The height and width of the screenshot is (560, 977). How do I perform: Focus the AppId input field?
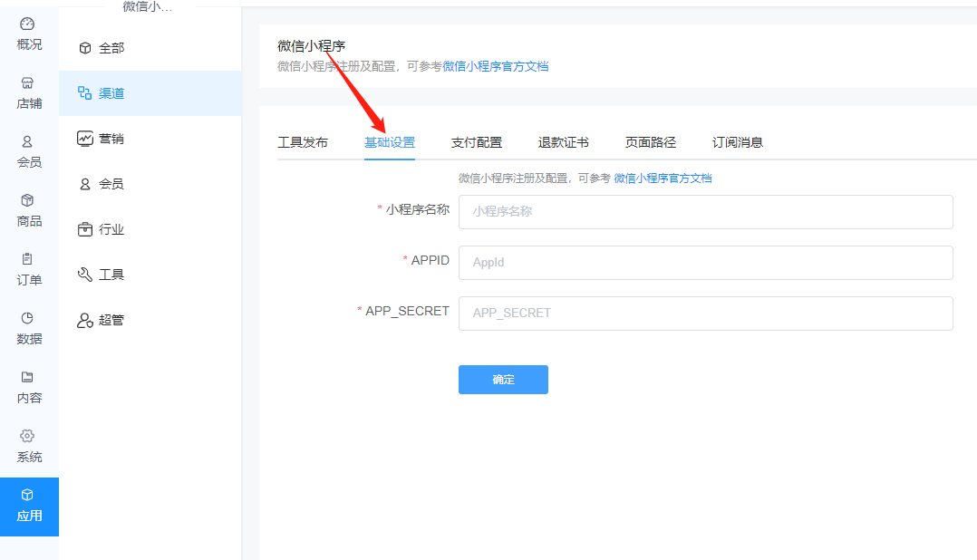point(706,263)
